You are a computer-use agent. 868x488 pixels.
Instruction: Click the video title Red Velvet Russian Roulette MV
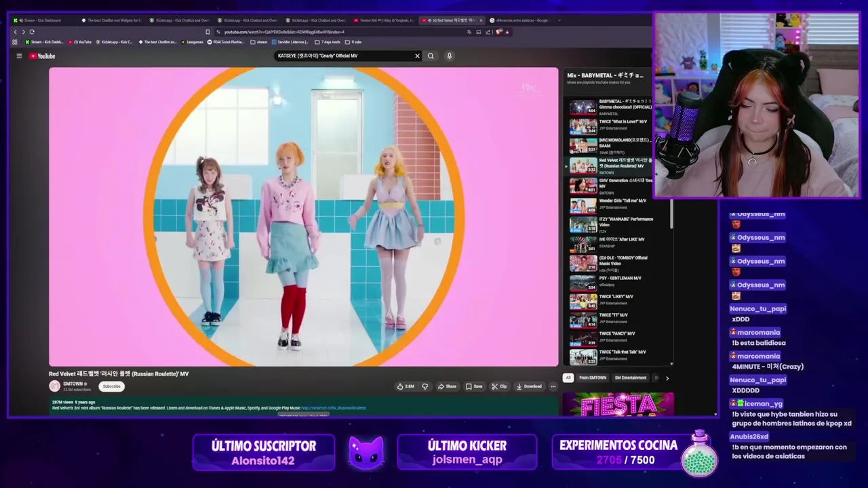pos(119,373)
